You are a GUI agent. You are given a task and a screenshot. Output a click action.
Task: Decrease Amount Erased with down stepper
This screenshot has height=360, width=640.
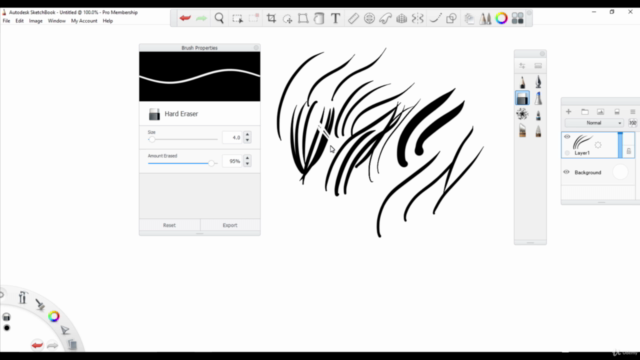(247, 164)
